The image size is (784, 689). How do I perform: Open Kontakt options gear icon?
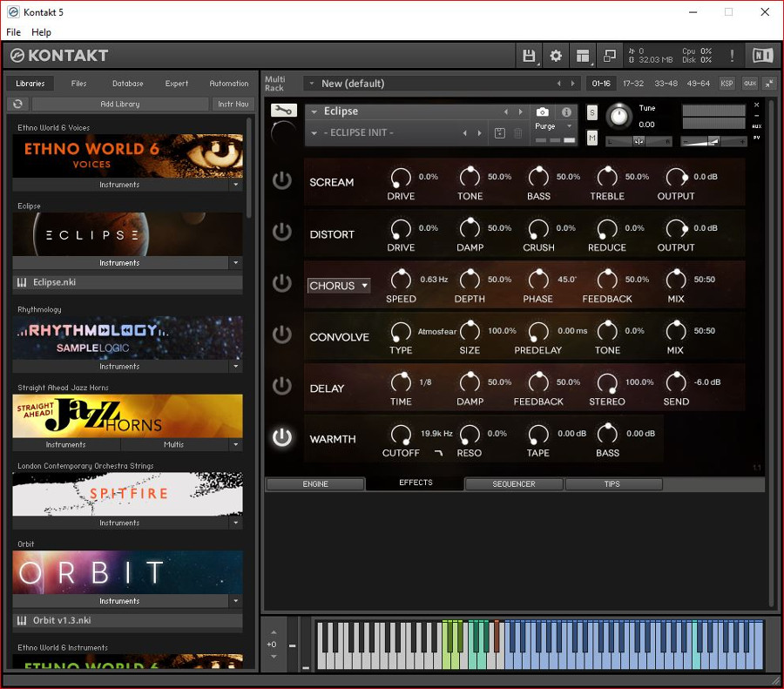point(556,56)
